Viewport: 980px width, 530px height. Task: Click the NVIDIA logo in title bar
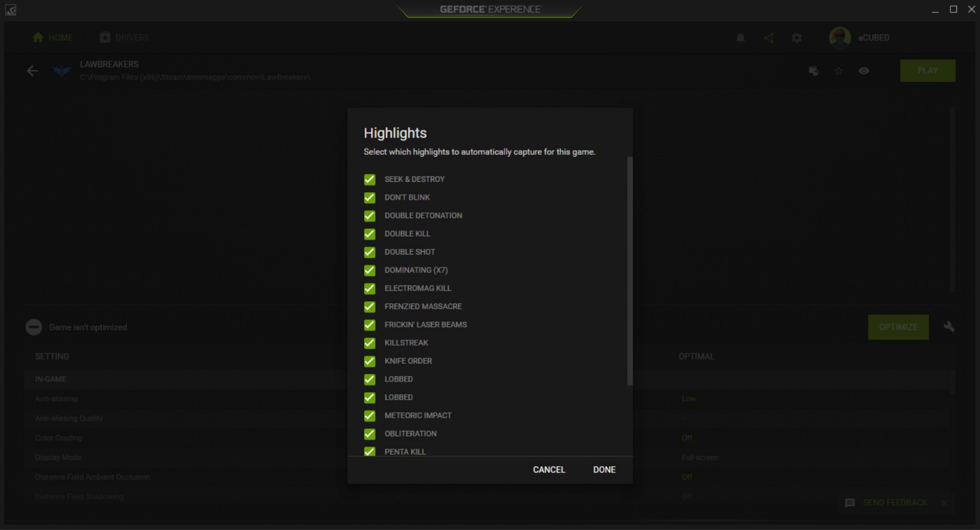tap(10, 10)
